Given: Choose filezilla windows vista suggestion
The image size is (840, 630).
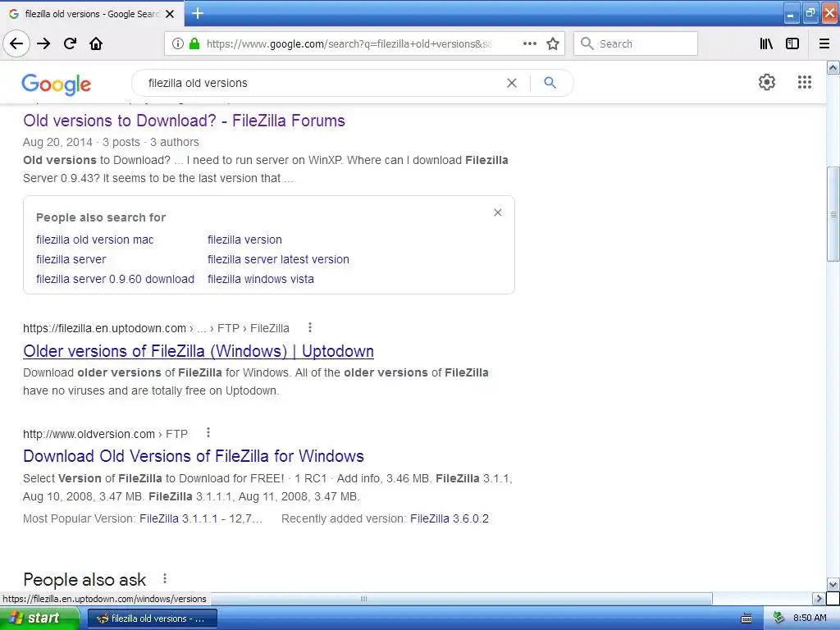Looking at the screenshot, I should [261, 279].
